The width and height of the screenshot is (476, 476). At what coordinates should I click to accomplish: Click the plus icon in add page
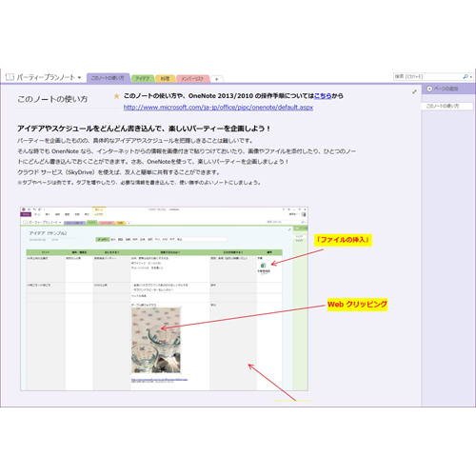pyautogui.click(x=429, y=89)
